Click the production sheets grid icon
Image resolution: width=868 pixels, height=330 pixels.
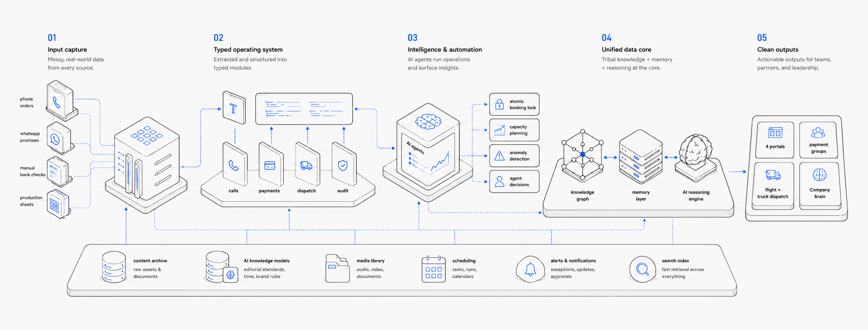tap(54, 205)
